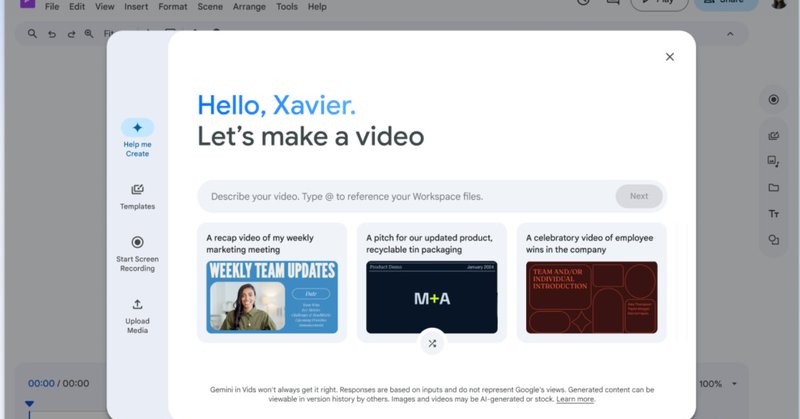Collapse toolbar with the chevron up arrow
The image size is (800, 419).
[x=730, y=34]
